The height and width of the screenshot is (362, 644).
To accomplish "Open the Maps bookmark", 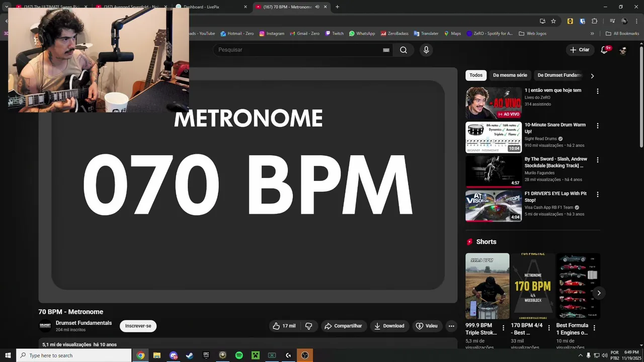I will [452, 34].
